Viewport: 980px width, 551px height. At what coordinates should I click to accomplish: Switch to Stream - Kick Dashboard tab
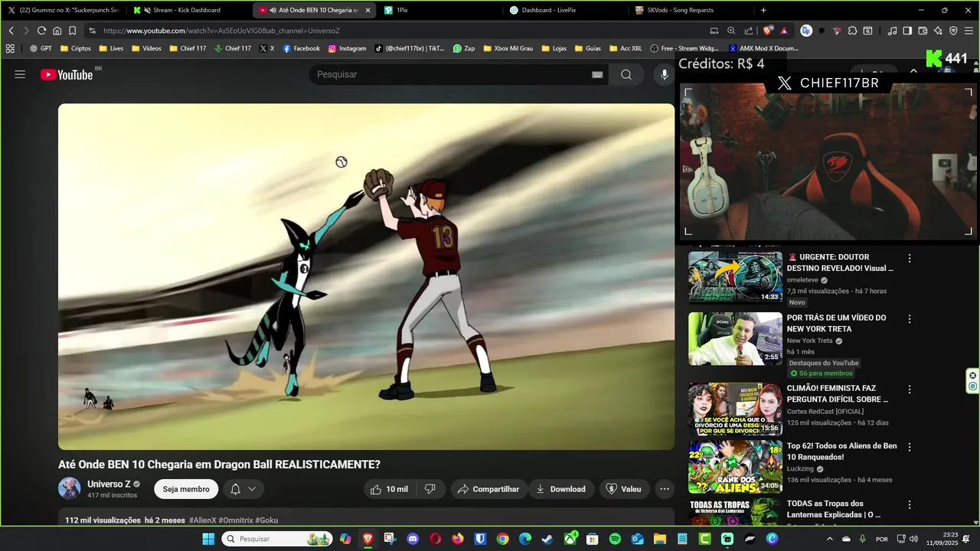[188, 10]
